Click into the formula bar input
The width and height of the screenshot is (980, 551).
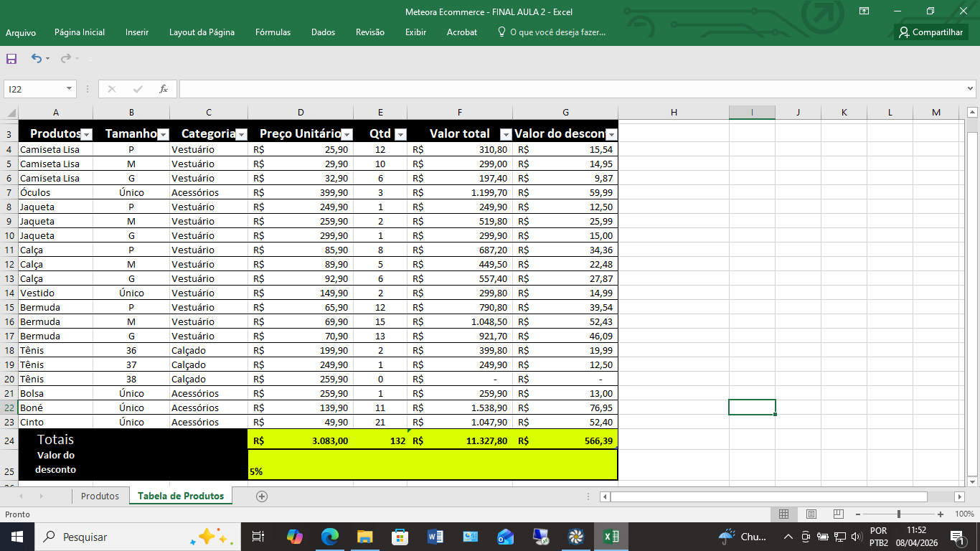570,89
